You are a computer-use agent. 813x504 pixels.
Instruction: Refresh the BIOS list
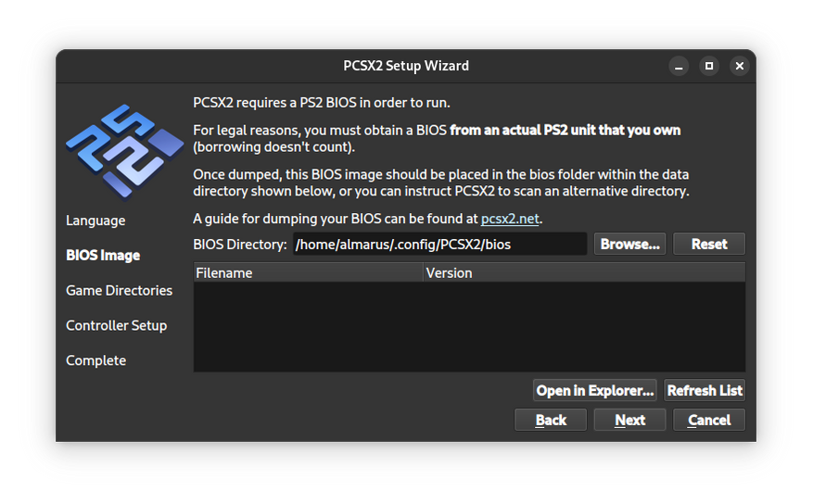coord(705,390)
